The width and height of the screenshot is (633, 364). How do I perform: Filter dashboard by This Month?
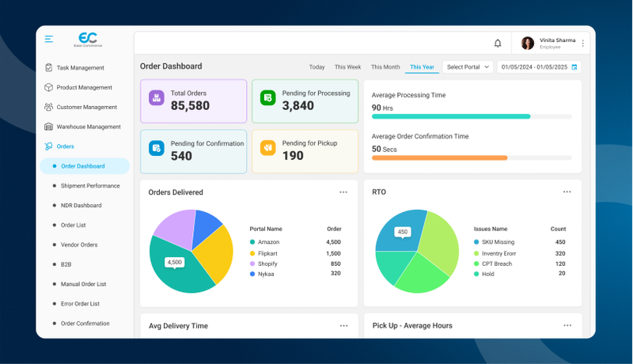(x=385, y=67)
